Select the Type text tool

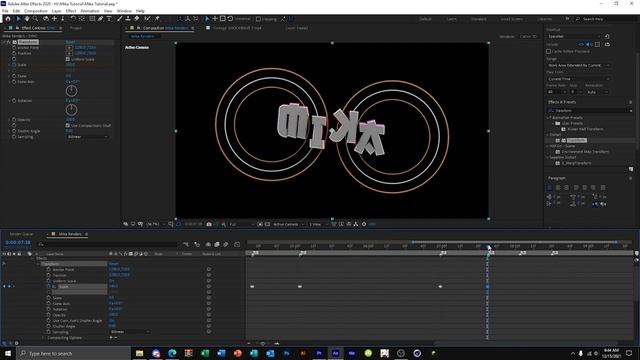[x=109, y=19]
